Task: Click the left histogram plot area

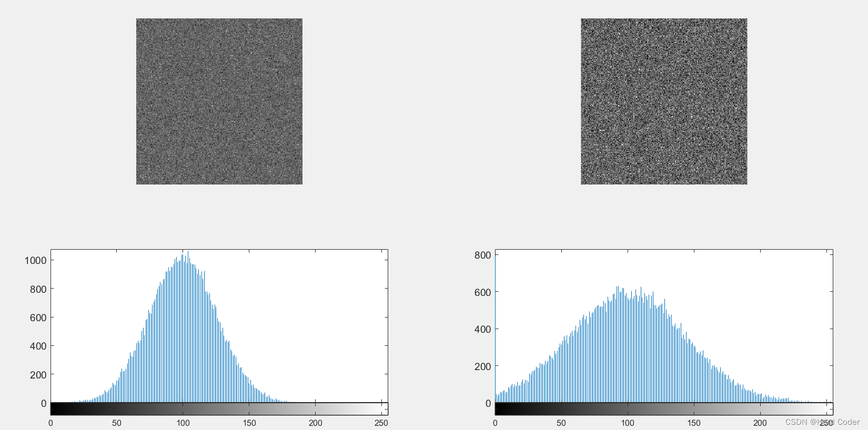Action: point(219,326)
